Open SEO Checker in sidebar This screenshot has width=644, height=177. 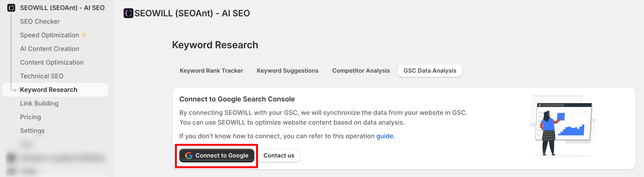click(x=40, y=21)
